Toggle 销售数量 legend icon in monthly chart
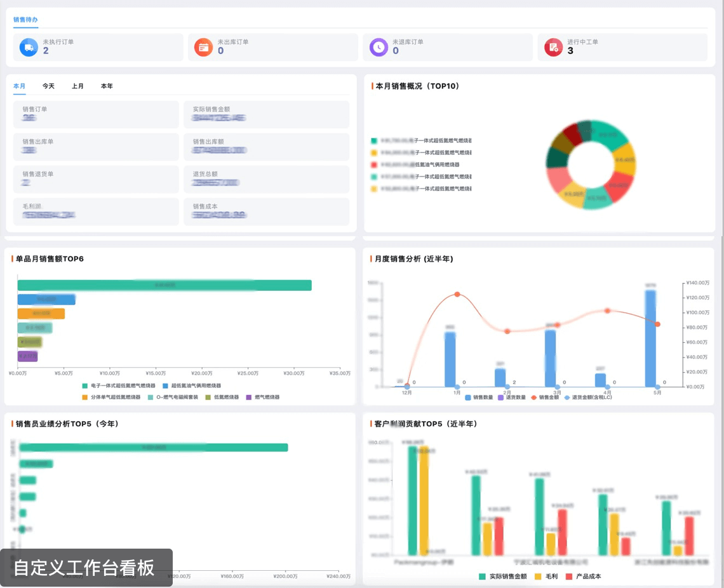The width and height of the screenshot is (724, 588). point(468,398)
